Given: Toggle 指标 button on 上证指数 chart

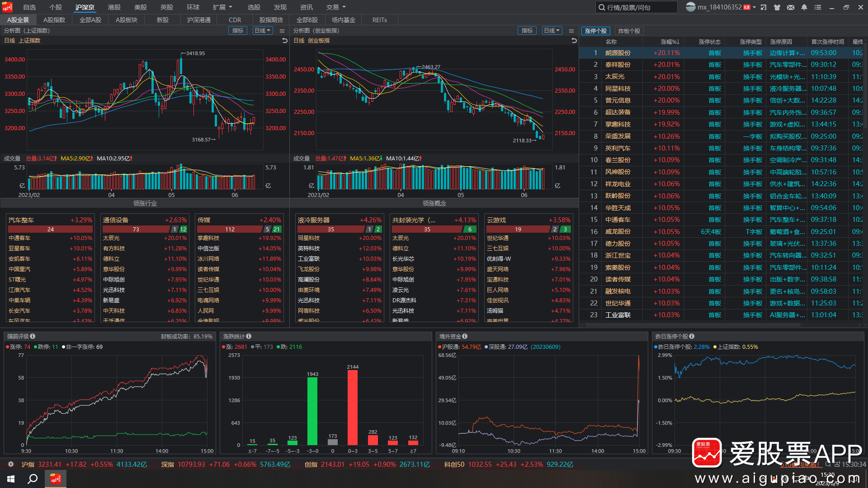Looking at the screenshot, I should coord(238,31).
